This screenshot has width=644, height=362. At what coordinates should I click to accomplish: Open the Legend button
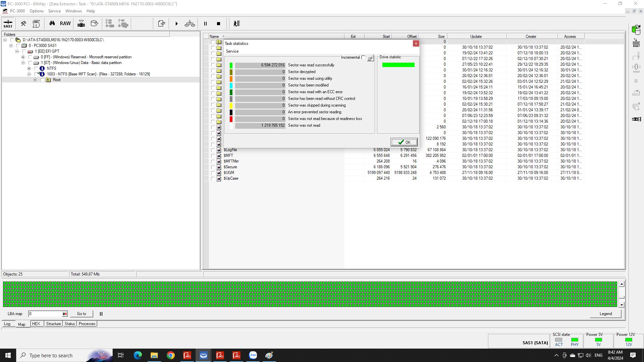click(605, 314)
